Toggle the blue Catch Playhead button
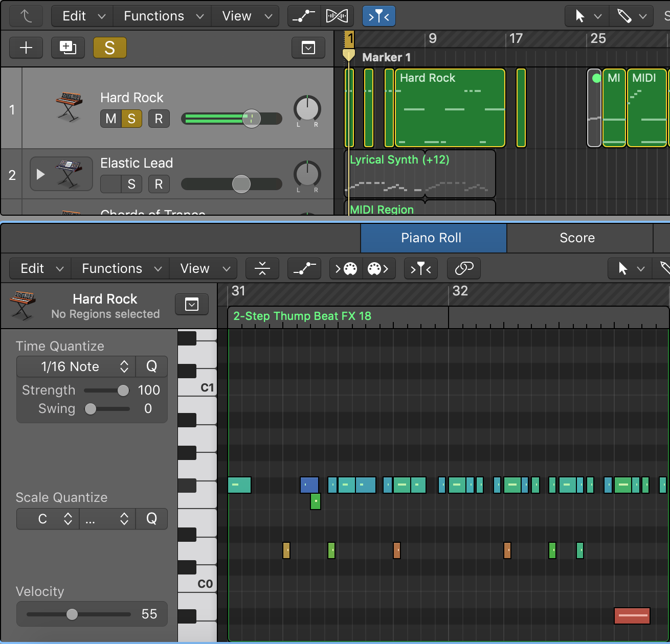Screen dimensions: 670x644 pos(378,16)
